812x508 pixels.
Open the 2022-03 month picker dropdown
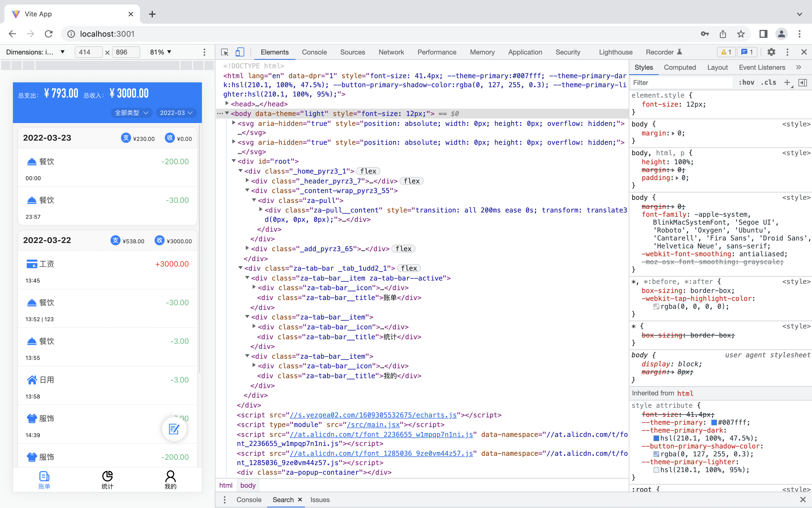tap(176, 113)
